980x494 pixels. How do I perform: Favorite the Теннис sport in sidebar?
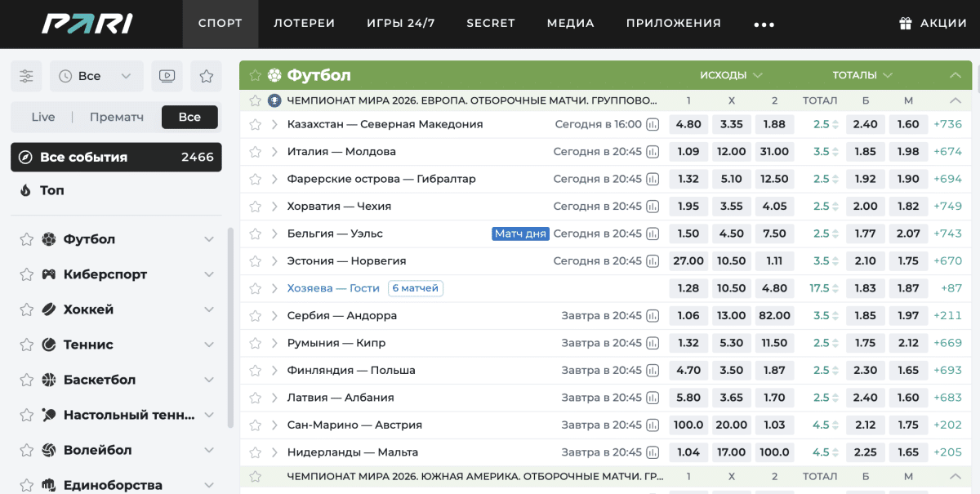pyautogui.click(x=27, y=345)
